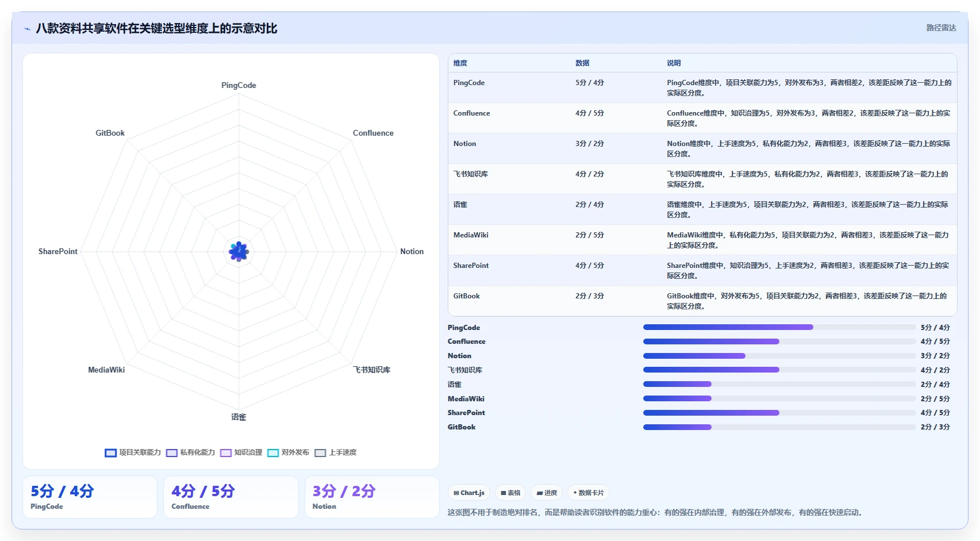Click the MediaWiki axis label on radar chart
Screen dimensions: 980x541
coord(106,370)
